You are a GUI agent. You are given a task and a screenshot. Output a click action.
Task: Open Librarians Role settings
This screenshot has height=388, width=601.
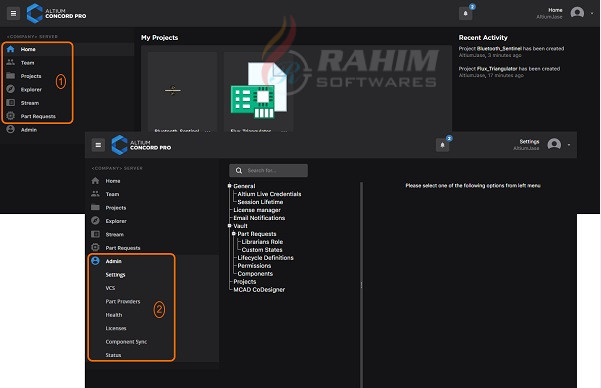tap(262, 242)
